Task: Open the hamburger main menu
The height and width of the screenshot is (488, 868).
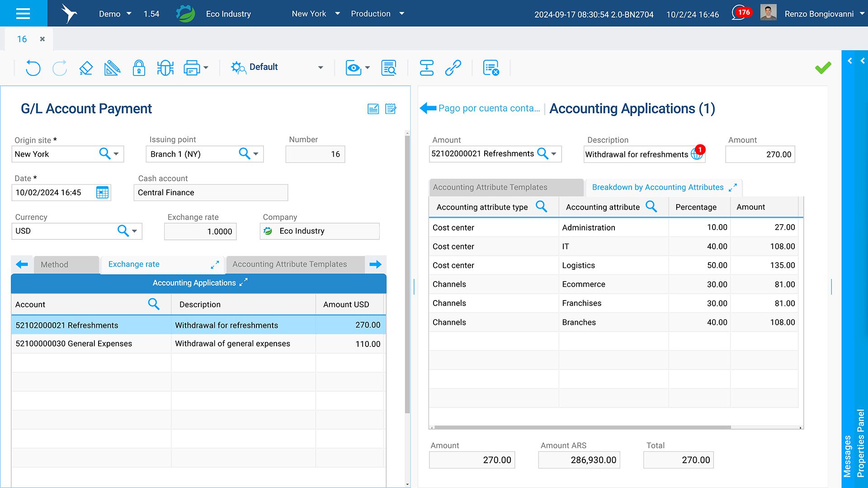Action: (23, 14)
